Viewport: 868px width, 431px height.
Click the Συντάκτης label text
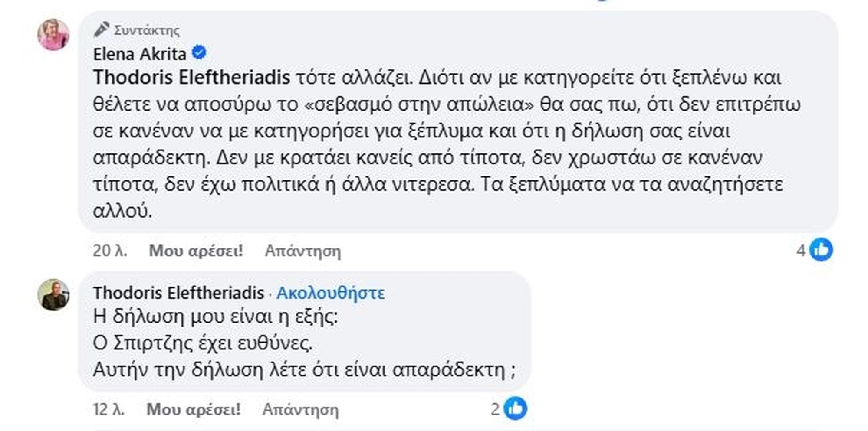click(x=147, y=30)
